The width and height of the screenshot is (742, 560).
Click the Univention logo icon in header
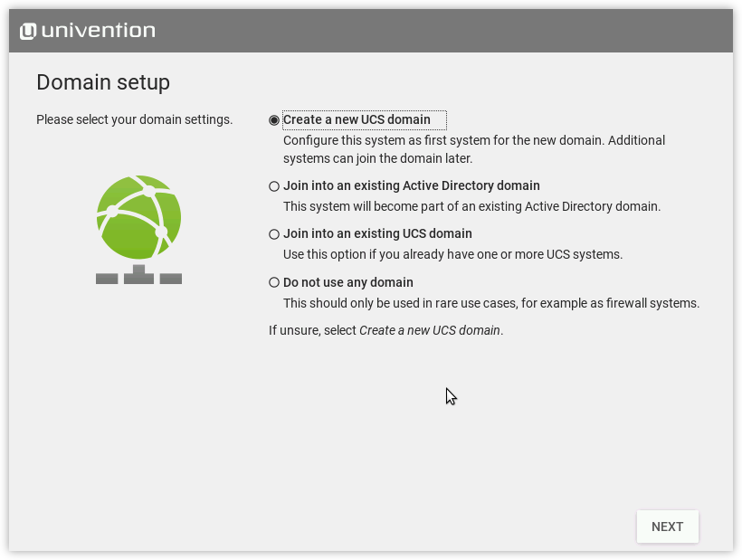coord(28,31)
